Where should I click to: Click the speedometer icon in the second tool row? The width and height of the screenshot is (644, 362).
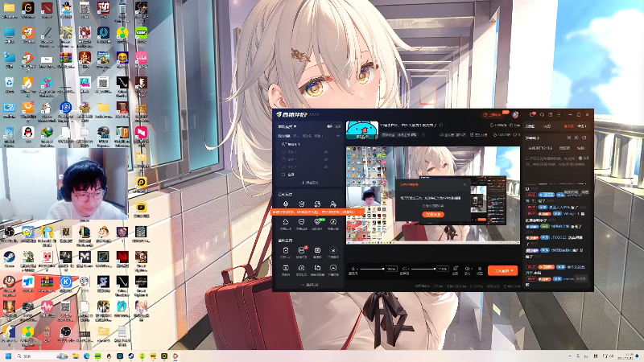tap(333, 222)
